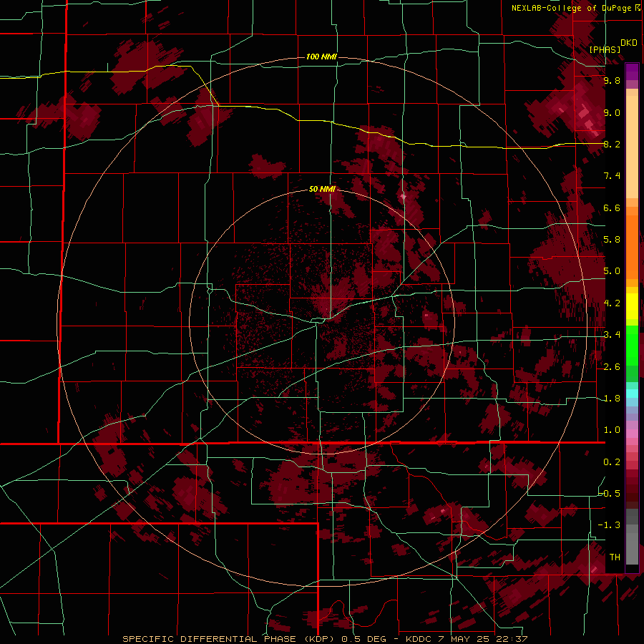Click the 9.8 value on the KDP scale
This screenshot has height=644, width=644.
pos(612,80)
